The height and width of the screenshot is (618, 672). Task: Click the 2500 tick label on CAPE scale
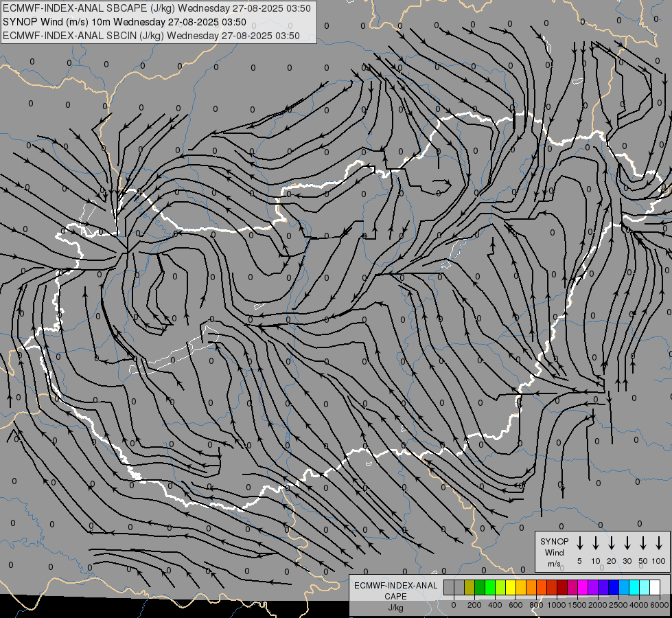click(x=618, y=605)
